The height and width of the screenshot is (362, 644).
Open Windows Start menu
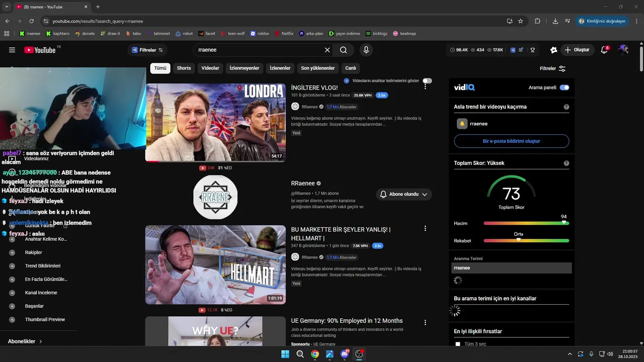coord(285,354)
